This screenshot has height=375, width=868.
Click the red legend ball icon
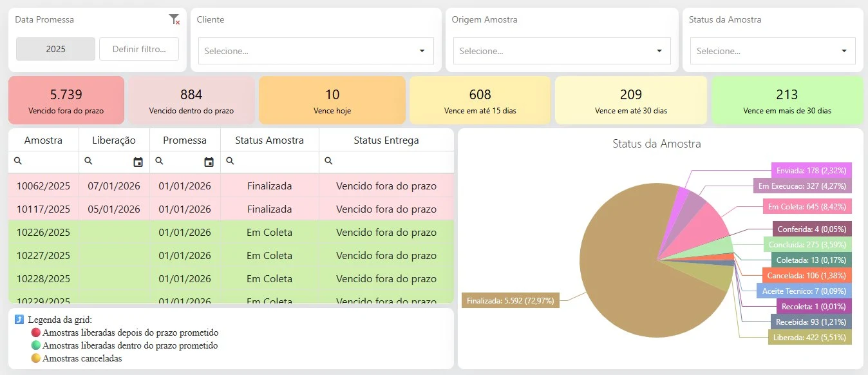tap(36, 333)
